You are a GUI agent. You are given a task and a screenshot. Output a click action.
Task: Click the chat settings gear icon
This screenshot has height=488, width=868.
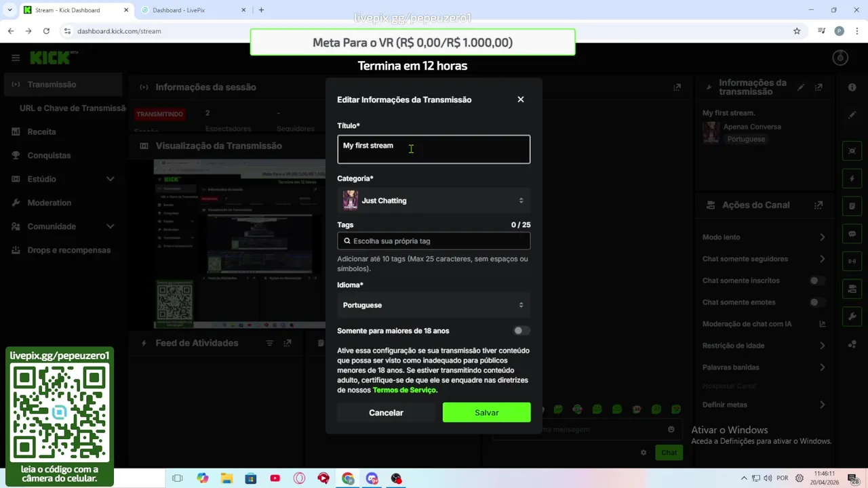pyautogui.click(x=644, y=453)
